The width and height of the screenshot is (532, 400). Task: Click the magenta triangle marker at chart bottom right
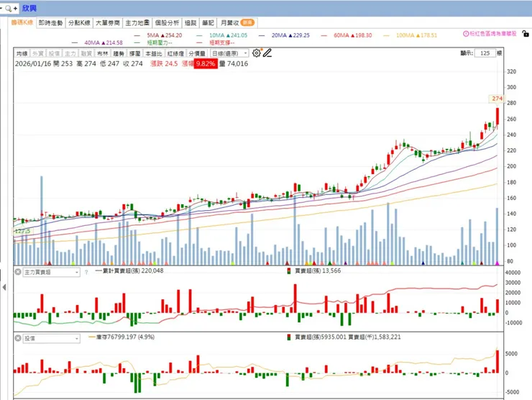497,263
